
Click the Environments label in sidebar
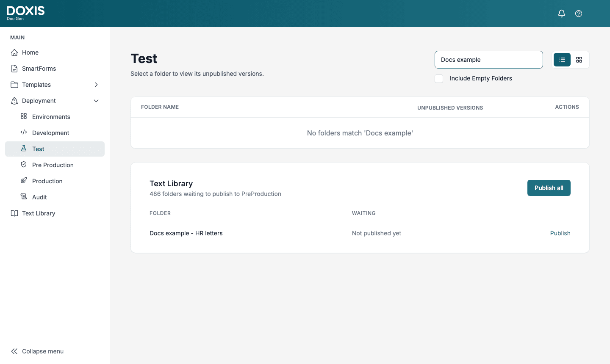(x=51, y=117)
